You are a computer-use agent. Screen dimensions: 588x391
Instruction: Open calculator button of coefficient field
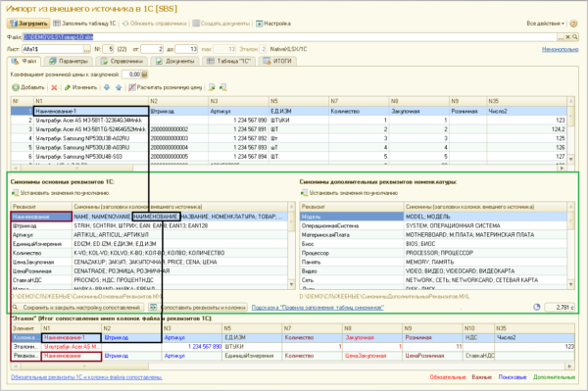(x=145, y=74)
